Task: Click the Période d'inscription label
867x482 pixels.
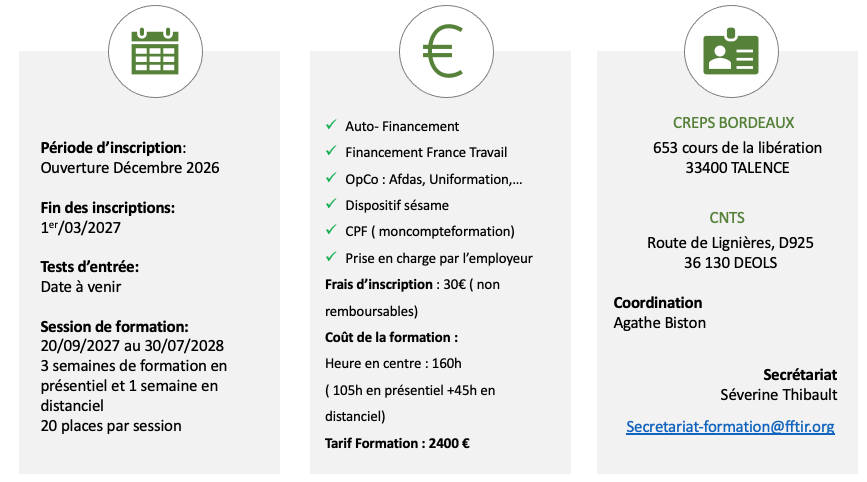Action: coord(113,148)
